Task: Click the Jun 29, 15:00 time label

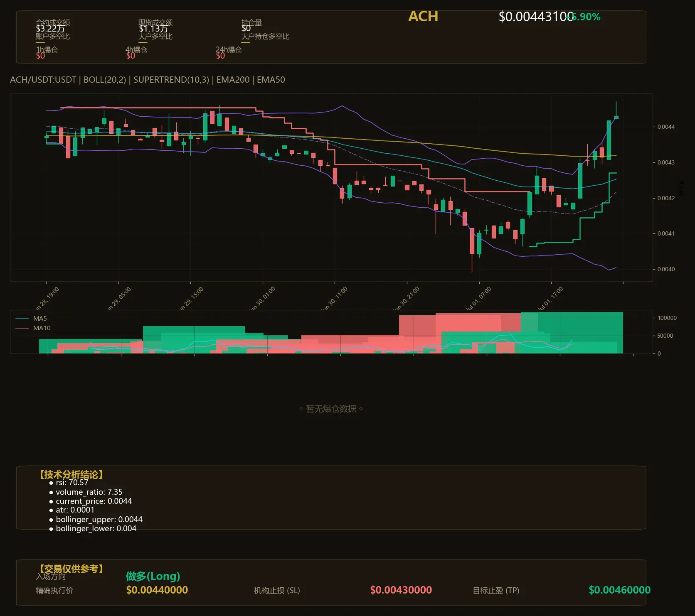Action: pyautogui.click(x=190, y=299)
